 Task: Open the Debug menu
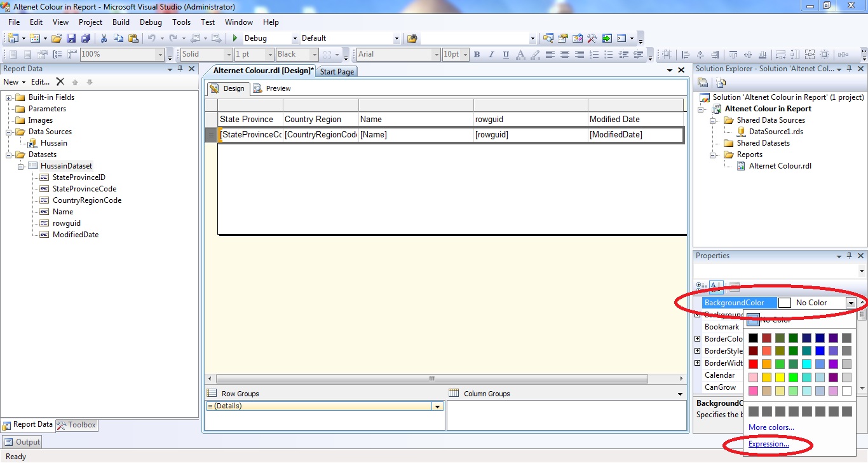click(151, 22)
